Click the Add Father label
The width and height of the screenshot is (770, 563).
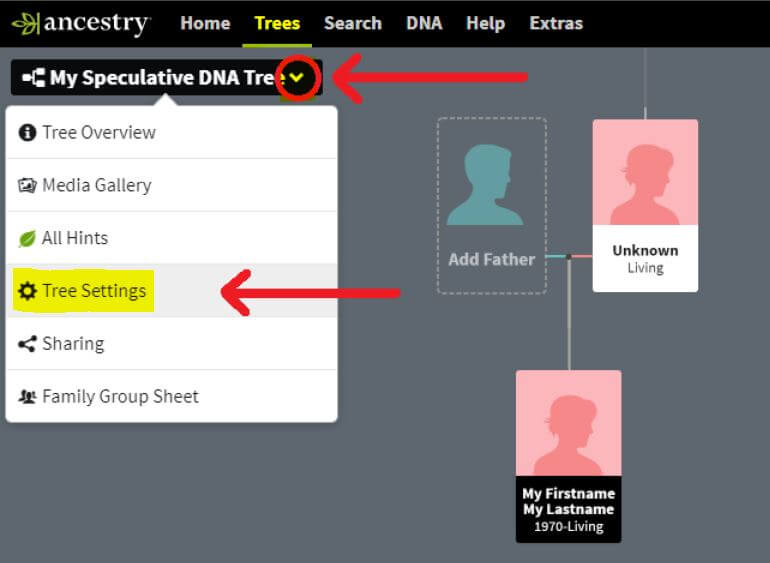(492, 259)
